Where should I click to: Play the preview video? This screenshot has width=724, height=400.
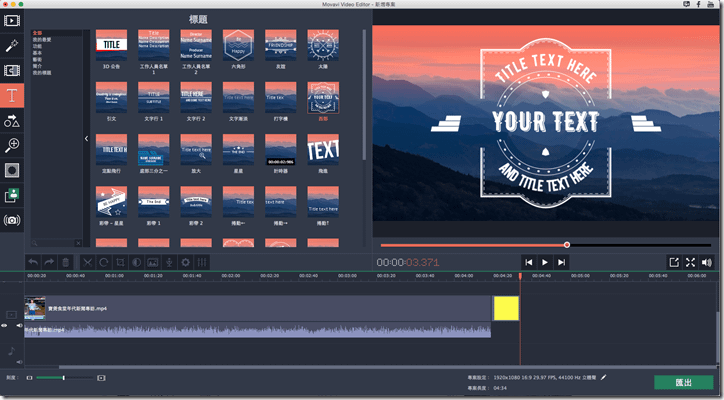point(545,262)
